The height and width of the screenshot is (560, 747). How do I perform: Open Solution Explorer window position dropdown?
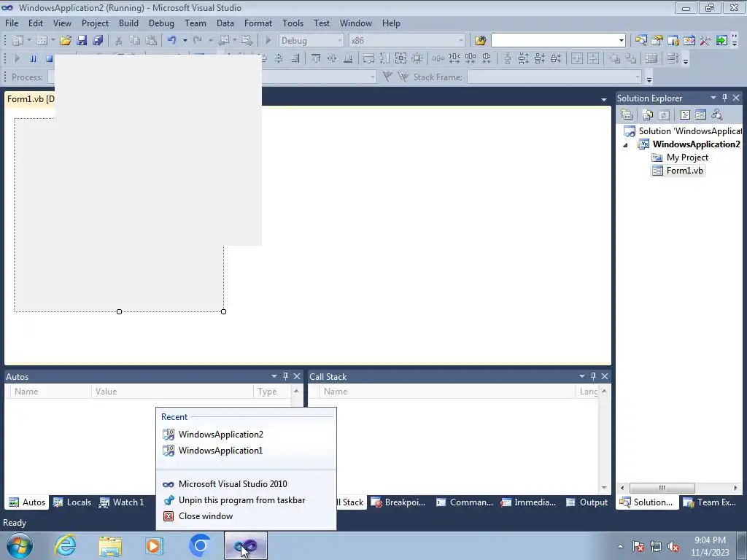713,98
